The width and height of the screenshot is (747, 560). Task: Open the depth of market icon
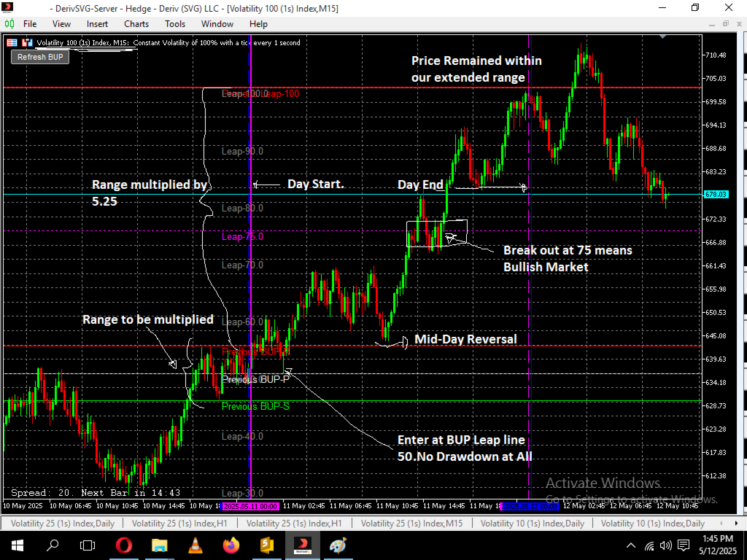click(x=27, y=43)
